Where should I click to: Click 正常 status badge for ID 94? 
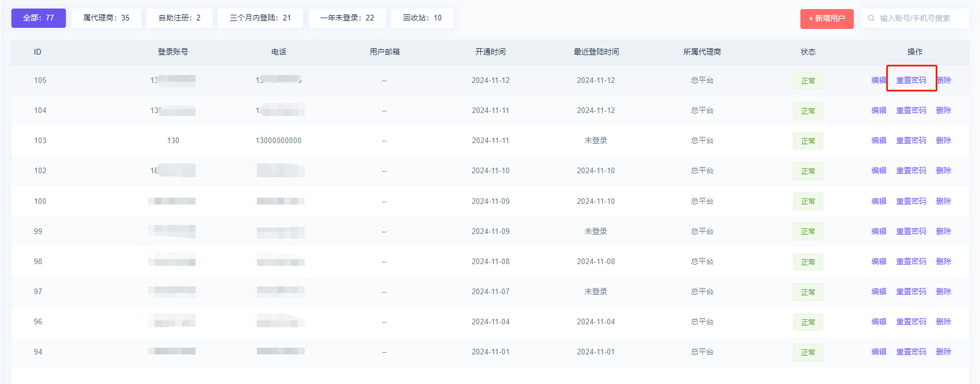click(x=808, y=352)
